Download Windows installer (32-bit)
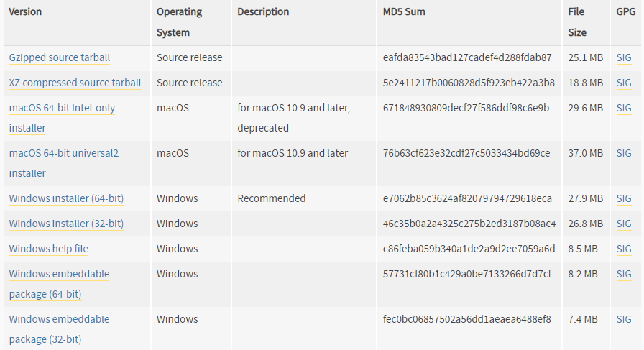The image size is (644, 350). coord(66,224)
